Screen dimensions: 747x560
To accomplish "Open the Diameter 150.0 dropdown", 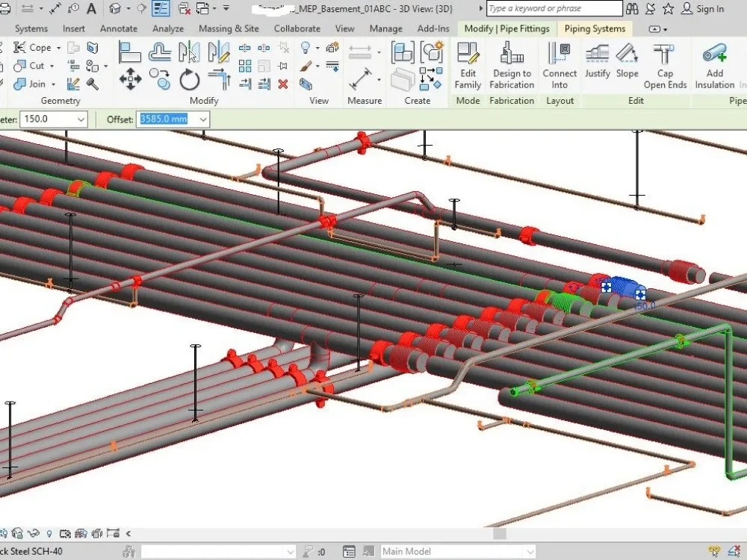I will click(x=81, y=119).
